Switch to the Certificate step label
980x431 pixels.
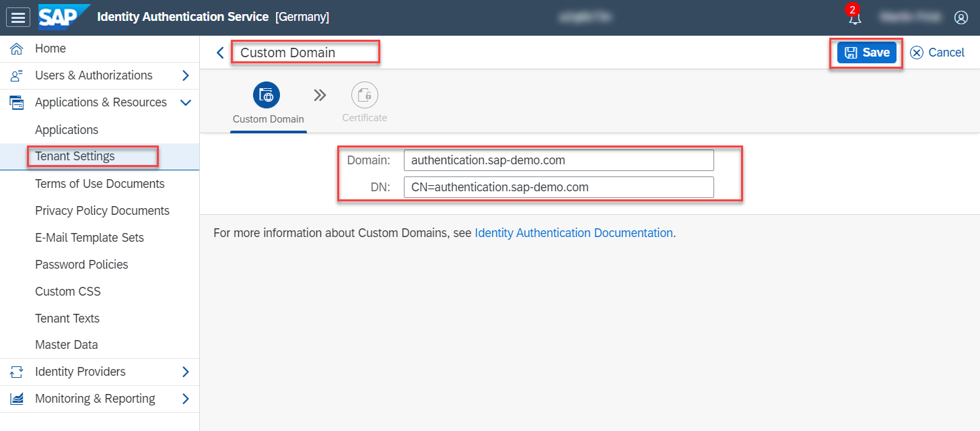coord(365,118)
